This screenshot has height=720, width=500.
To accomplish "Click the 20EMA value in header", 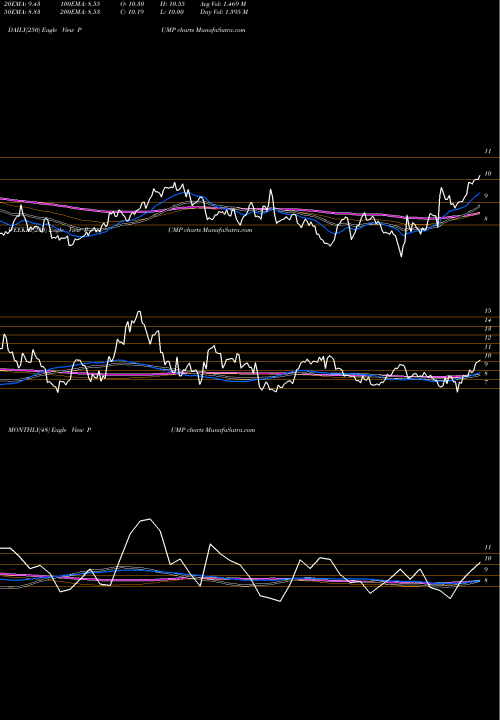I will coord(24,4).
